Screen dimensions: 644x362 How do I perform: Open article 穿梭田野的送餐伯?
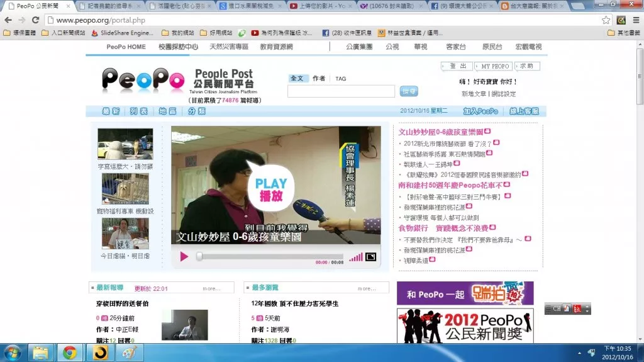123,303
